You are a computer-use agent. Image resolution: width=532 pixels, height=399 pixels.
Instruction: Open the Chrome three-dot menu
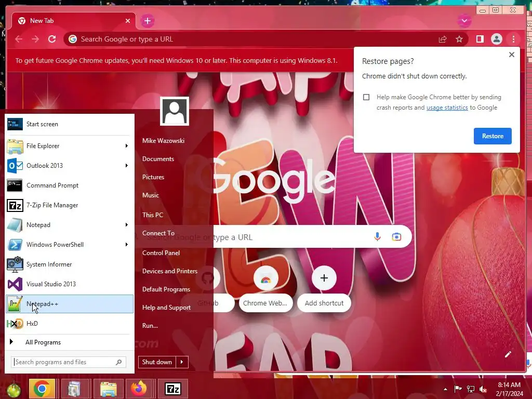coord(513,39)
